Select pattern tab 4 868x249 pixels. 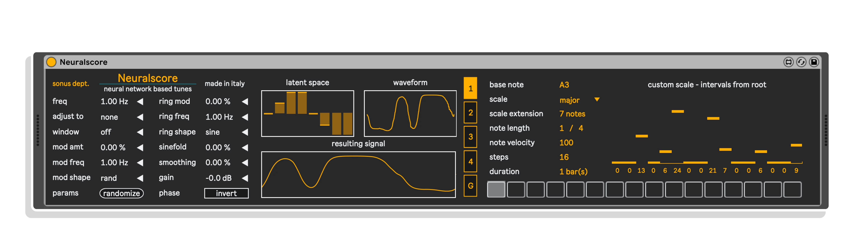click(470, 162)
